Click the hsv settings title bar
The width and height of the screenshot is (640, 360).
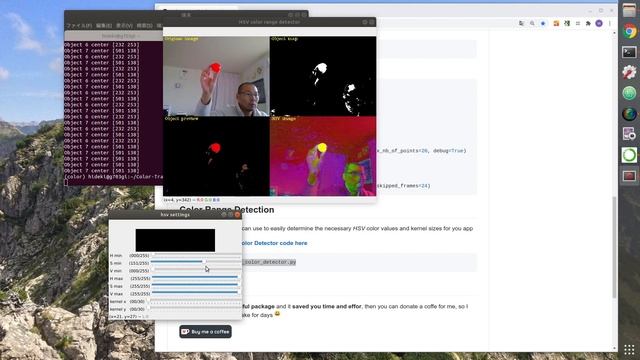point(175,215)
